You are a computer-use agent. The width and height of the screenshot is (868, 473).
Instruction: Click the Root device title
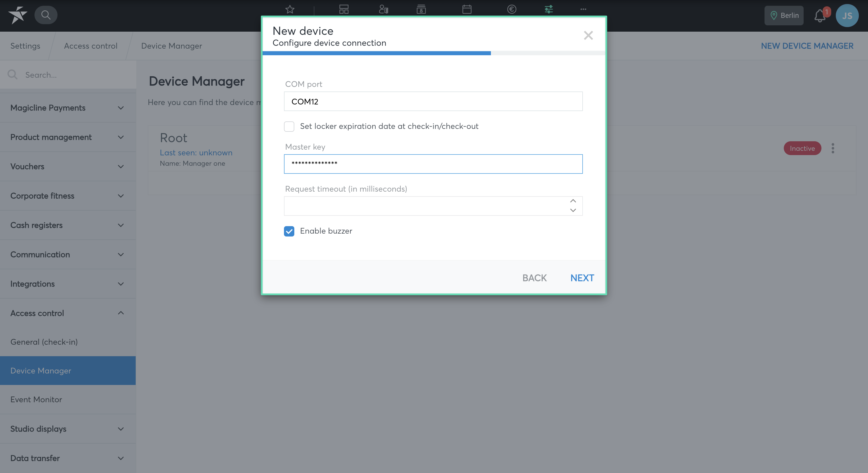(173, 138)
